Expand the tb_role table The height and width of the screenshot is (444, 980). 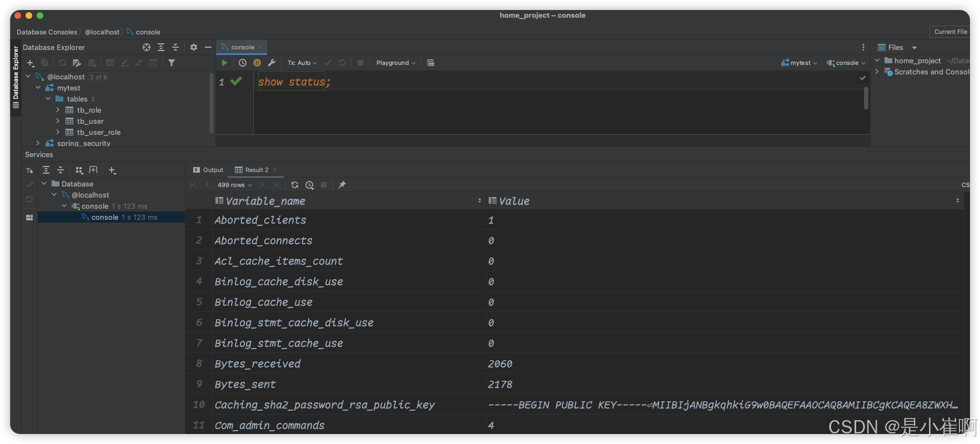(58, 110)
